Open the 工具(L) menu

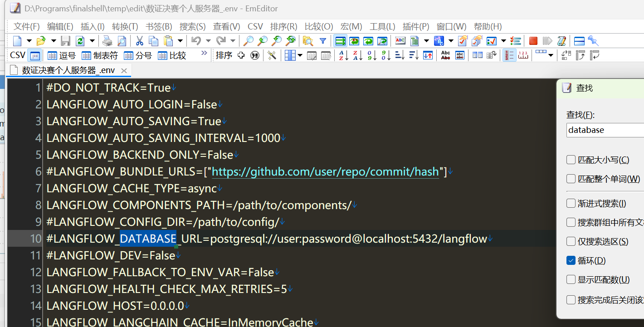click(x=382, y=26)
